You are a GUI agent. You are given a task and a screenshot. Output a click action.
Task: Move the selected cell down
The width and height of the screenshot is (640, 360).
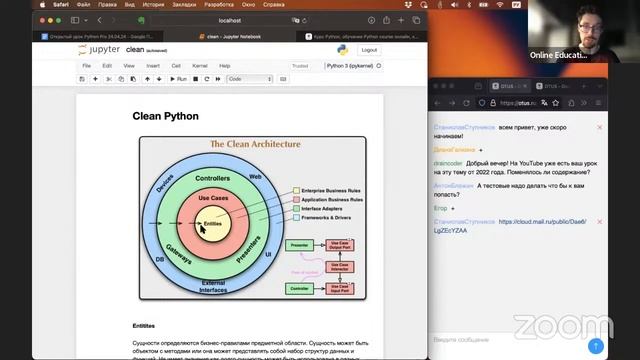pos(159,79)
